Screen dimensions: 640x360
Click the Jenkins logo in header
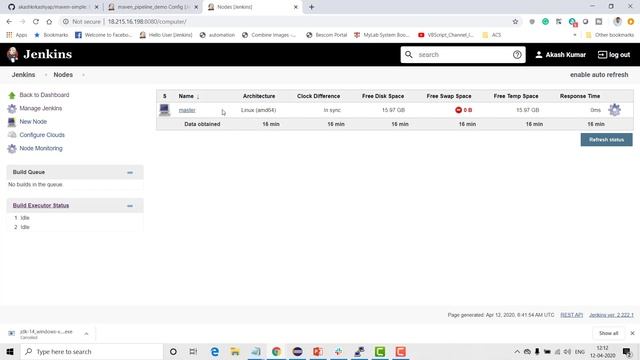coord(40,54)
